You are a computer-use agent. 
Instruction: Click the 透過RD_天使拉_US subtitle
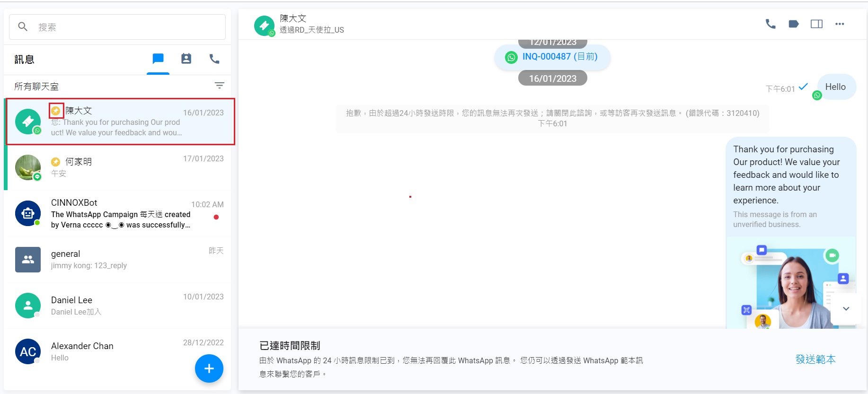[x=312, y=30]
